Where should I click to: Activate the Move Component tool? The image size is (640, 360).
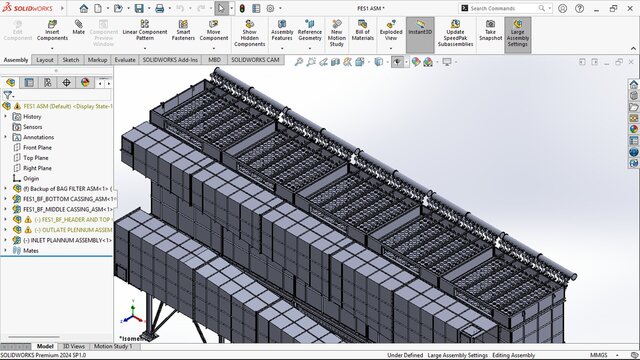click(213, 31)
